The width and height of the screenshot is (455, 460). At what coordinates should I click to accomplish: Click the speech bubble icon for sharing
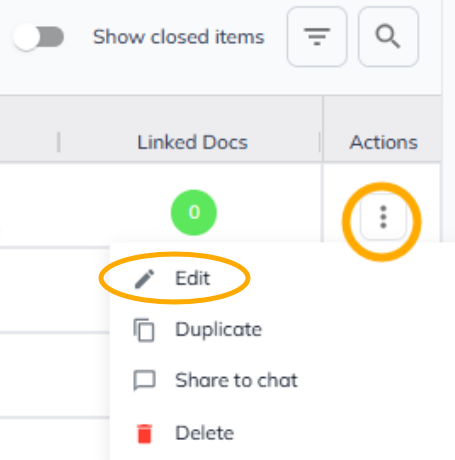coord(144,380)
